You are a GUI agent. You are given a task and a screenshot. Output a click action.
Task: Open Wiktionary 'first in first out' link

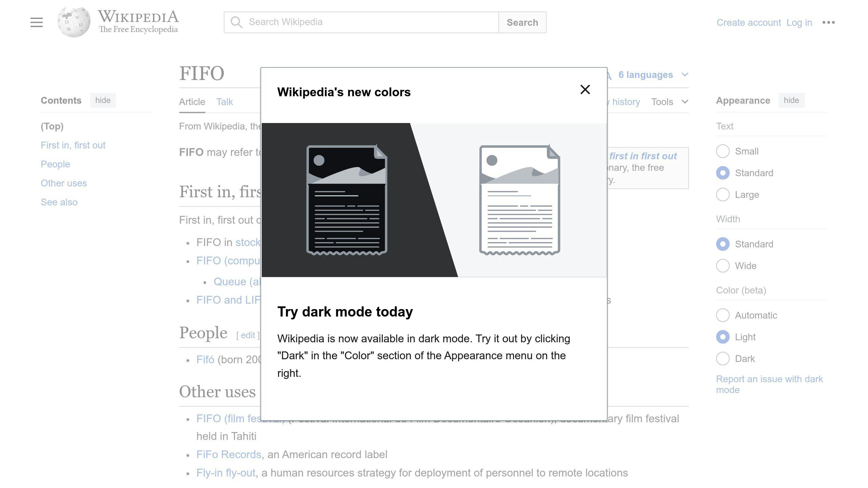[x=643, y=156]
